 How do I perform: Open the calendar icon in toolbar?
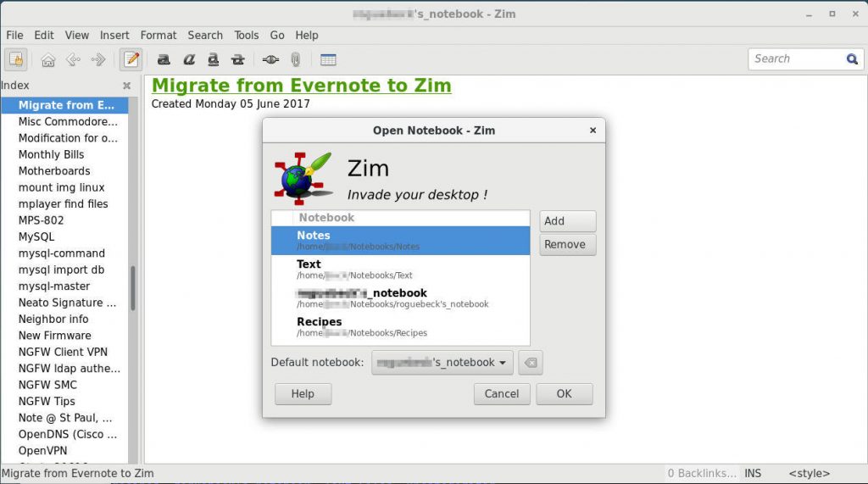[x=328, y=59]
